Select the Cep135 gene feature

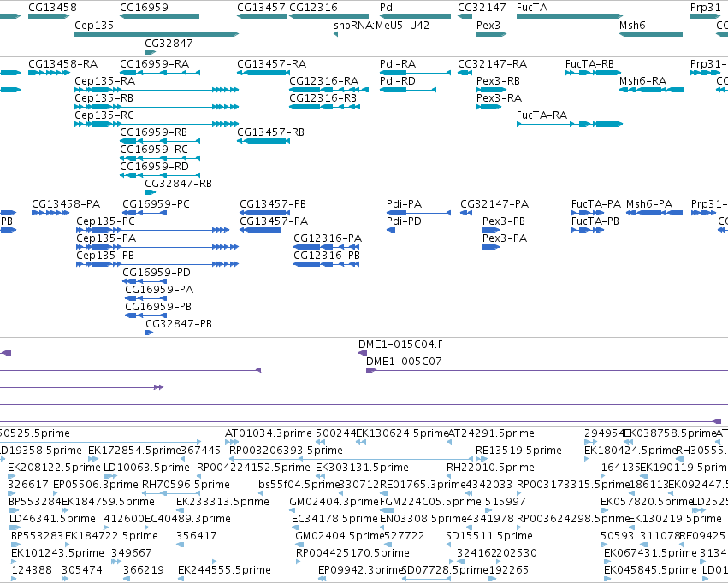click(x=157, y=34)
